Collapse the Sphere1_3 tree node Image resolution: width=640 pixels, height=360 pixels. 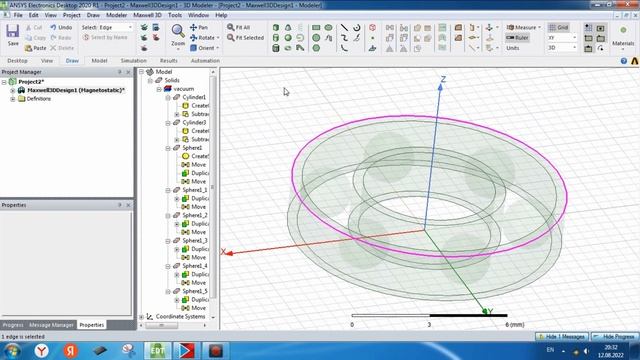pos(168,241)
